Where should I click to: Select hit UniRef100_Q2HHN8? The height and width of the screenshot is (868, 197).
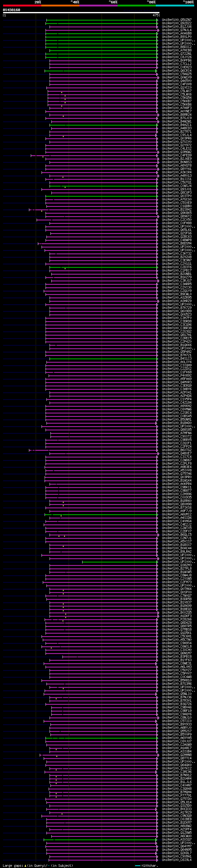pyautogui.click(x=177, y=755)
